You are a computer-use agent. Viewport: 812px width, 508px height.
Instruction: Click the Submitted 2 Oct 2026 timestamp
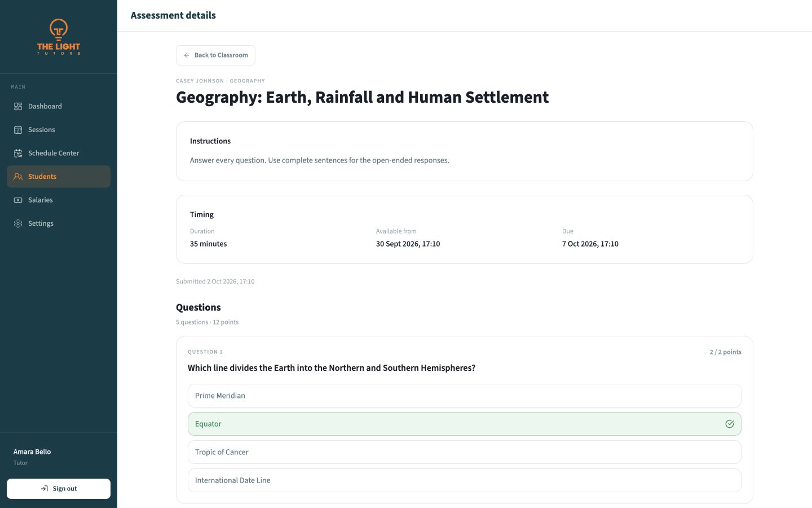215,281
